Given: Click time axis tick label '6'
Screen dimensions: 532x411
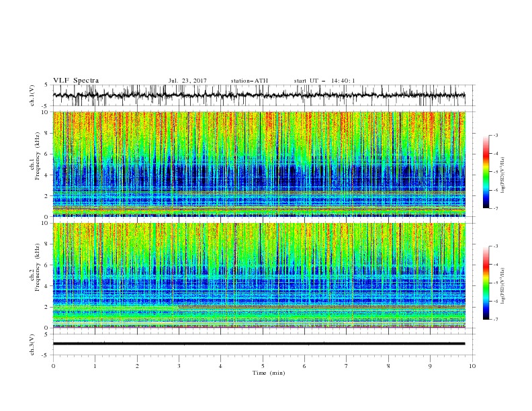Looking at the screenshot, I should [x=304, y=366].
